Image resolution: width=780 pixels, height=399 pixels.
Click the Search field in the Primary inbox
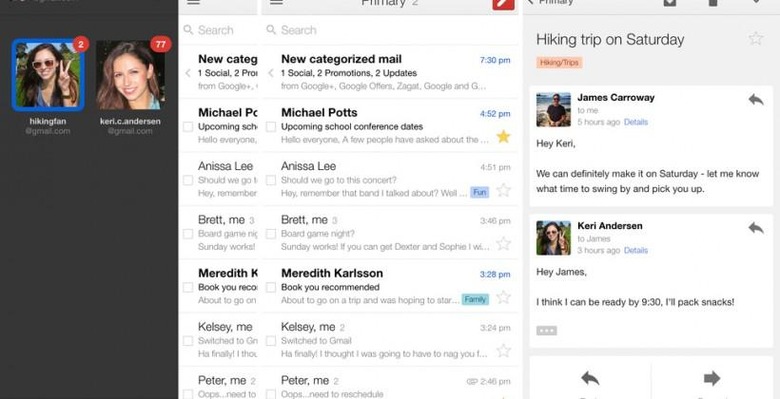pyautogui.click(x=390, y=30)
